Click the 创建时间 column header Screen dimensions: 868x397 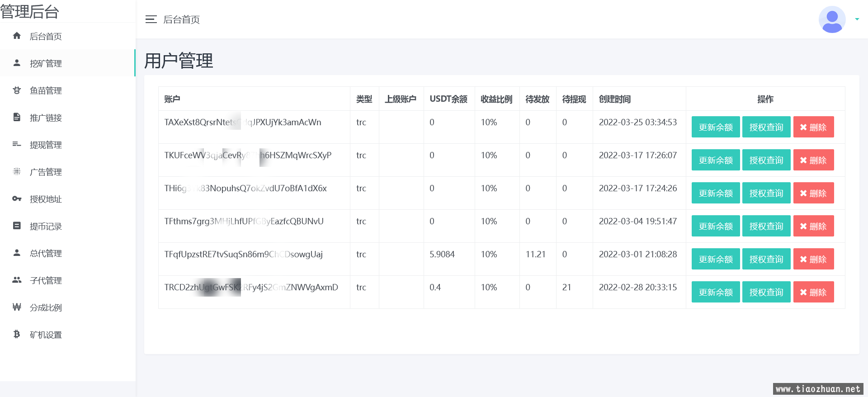click(x=614, y=99)
